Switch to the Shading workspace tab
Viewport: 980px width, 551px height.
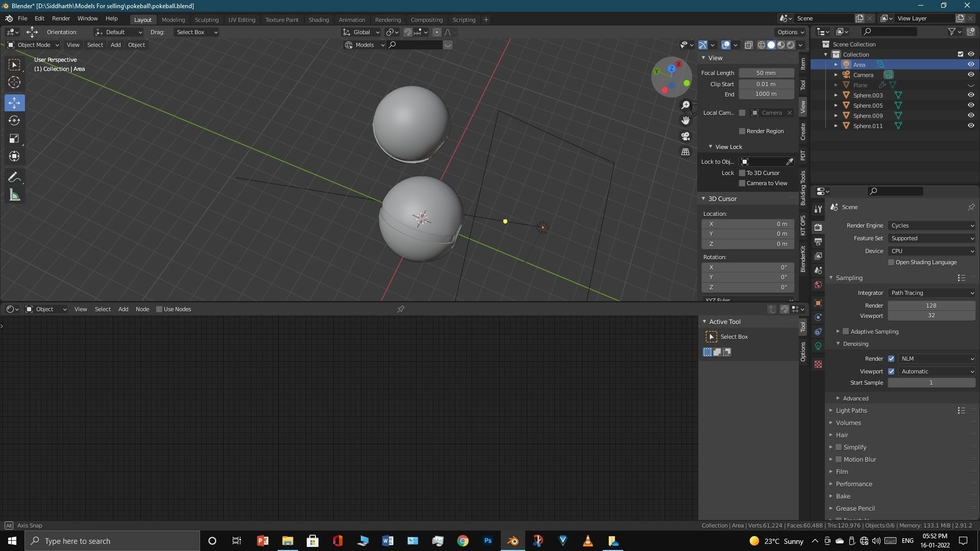point(318,20)
